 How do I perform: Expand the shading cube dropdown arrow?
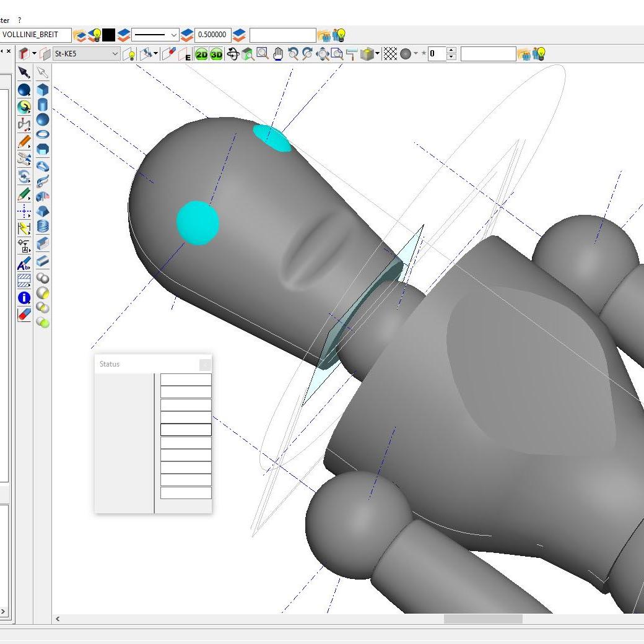pyautogui.click(x=378, y=54)
